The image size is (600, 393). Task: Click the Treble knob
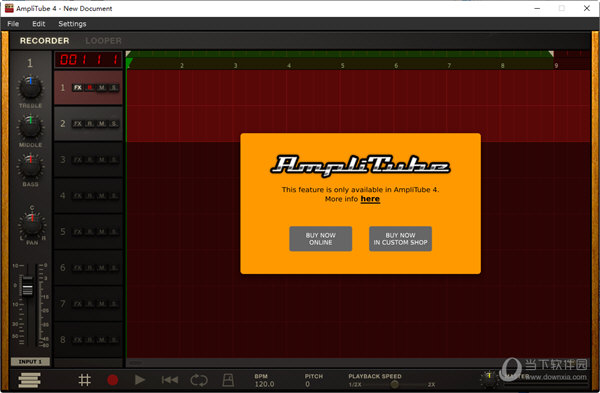pyautogui.click(x=30, y=88)
